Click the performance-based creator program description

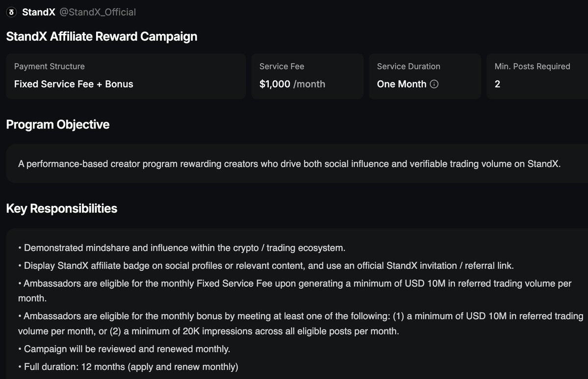[289, 164]
